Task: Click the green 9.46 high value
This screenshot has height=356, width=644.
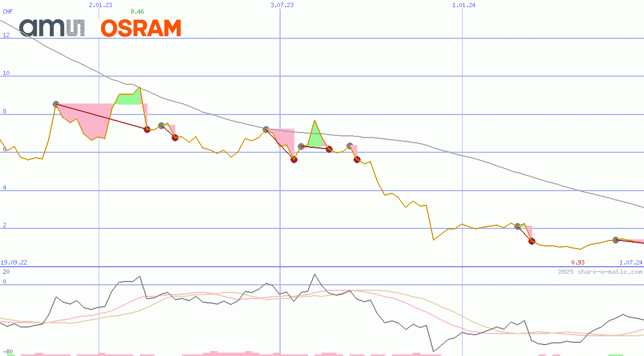Action: 137,12
